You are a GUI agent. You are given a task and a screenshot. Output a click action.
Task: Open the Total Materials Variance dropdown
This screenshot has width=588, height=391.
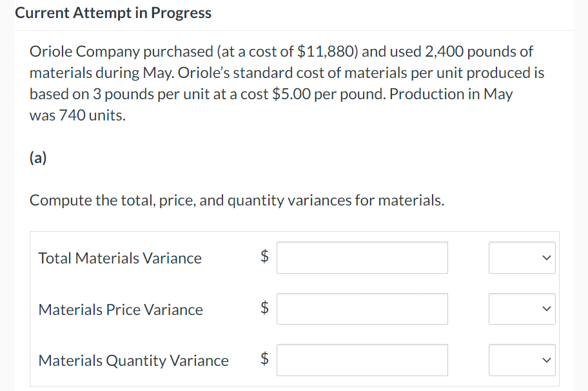(522, 257)
